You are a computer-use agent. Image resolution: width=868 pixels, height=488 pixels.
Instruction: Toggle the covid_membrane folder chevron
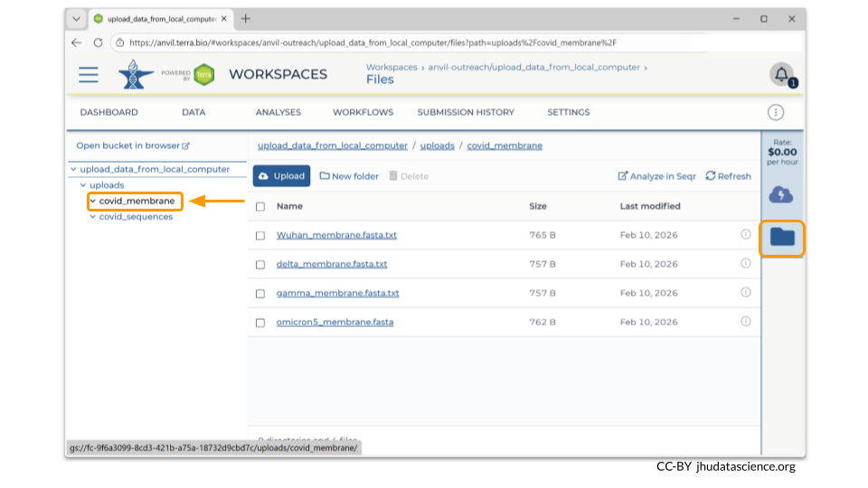[93, 201]
